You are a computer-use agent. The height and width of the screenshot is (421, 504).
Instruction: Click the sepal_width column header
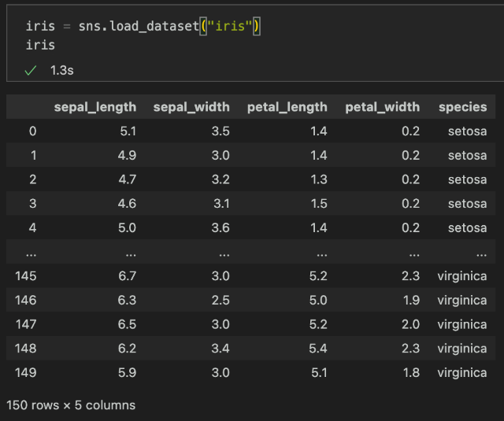191,107
